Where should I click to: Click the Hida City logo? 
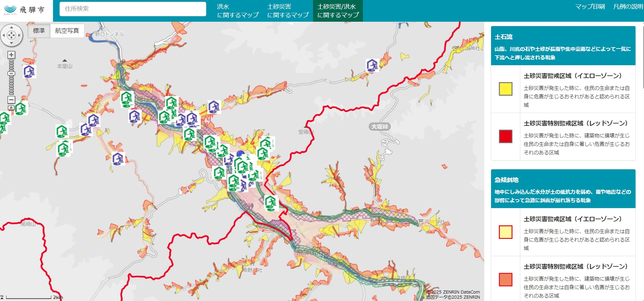tap(24, 10)
